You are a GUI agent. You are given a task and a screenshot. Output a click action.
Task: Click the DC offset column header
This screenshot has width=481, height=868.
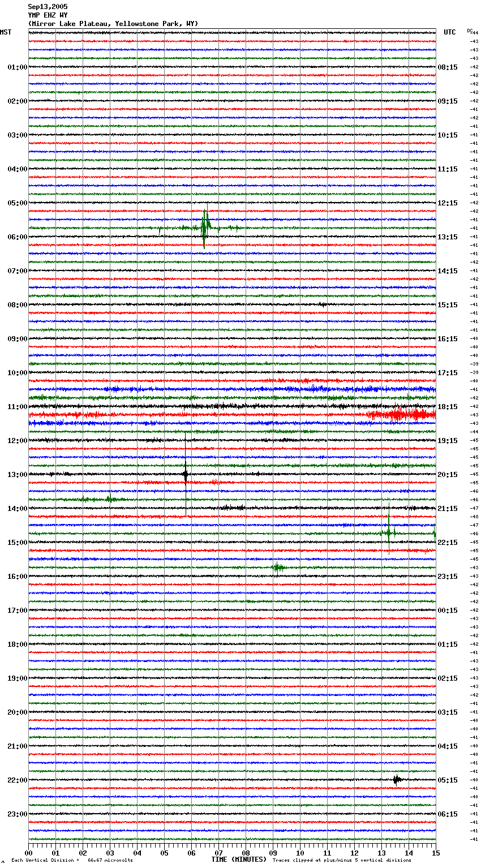pos(470,31)
